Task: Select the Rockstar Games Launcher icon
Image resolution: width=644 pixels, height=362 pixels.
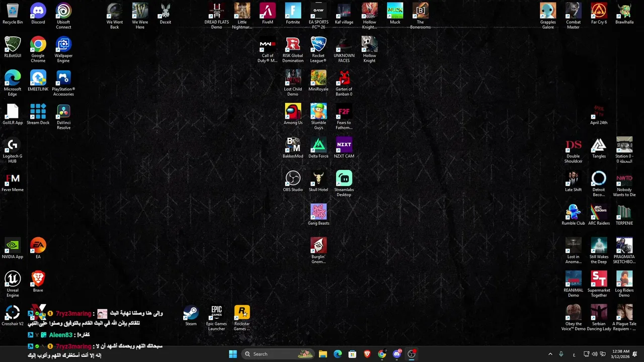Action: [x=242, y=318]
